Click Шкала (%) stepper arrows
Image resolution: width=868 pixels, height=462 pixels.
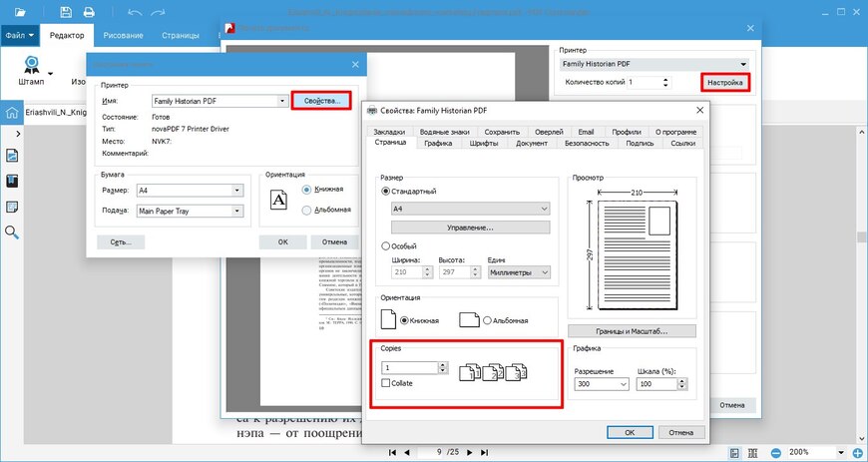[x=682, y=384]
